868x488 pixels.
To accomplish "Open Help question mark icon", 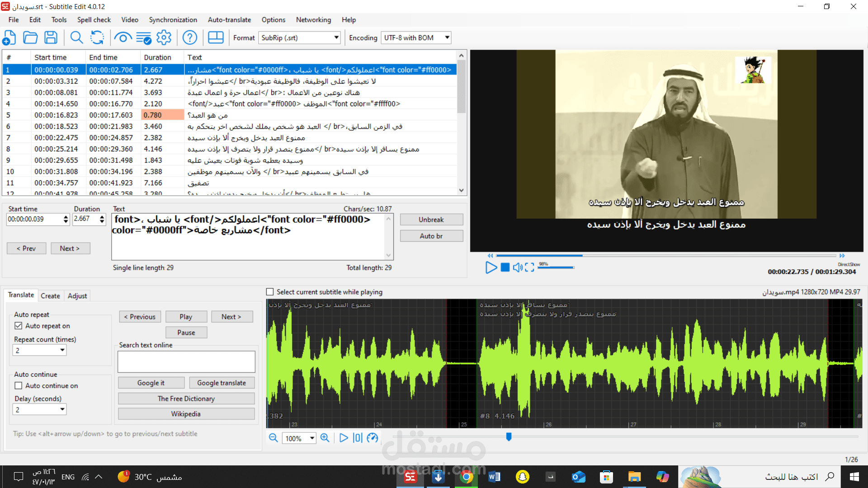I will click(x=190, y=38).
